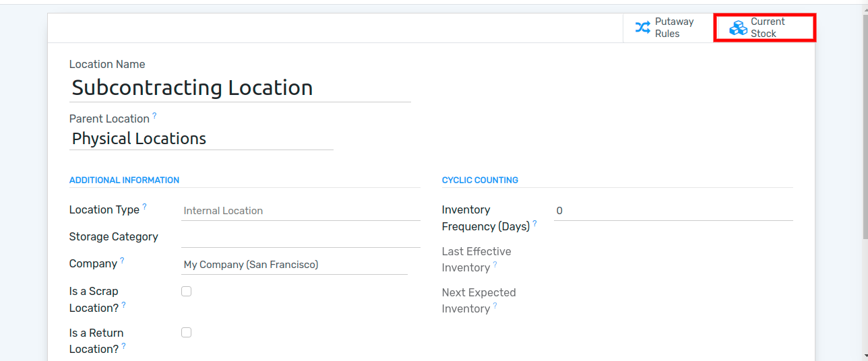Click Next Expected Inventory help icon
This screenshot has height=361, width=868.
pos(495,306)
